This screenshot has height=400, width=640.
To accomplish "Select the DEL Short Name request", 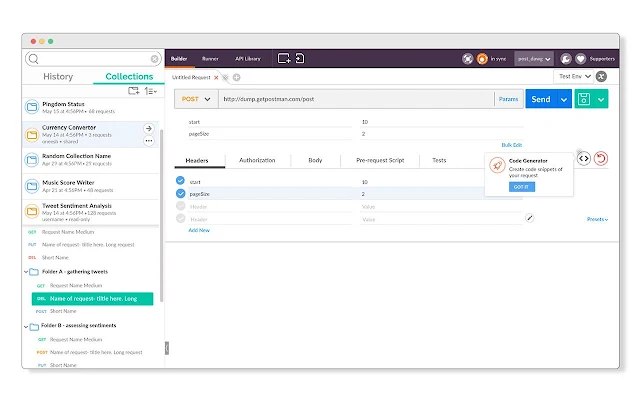I will click(x=55, y=258).
